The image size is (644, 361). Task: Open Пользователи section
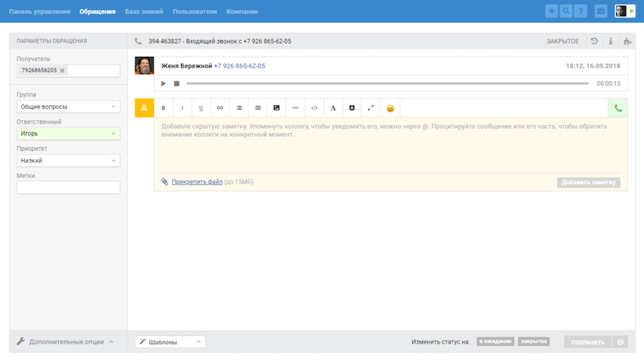[x=195, y=11]
